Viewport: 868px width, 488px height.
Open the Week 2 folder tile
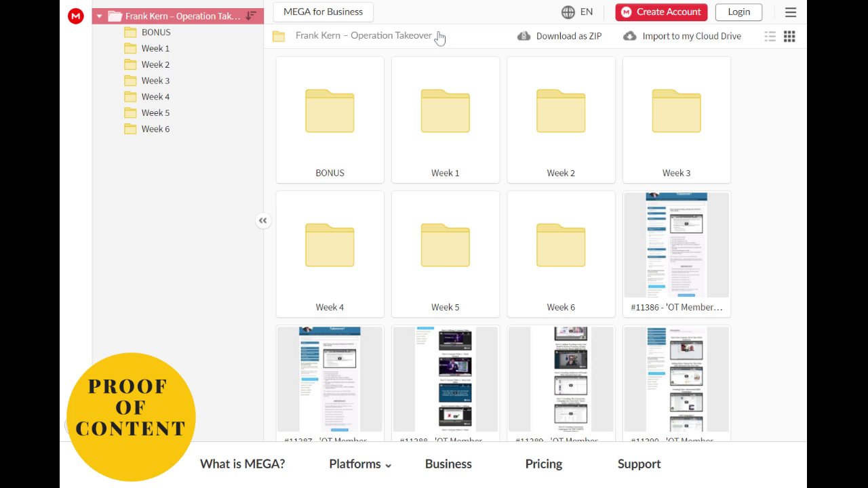(x=561, y=120)
